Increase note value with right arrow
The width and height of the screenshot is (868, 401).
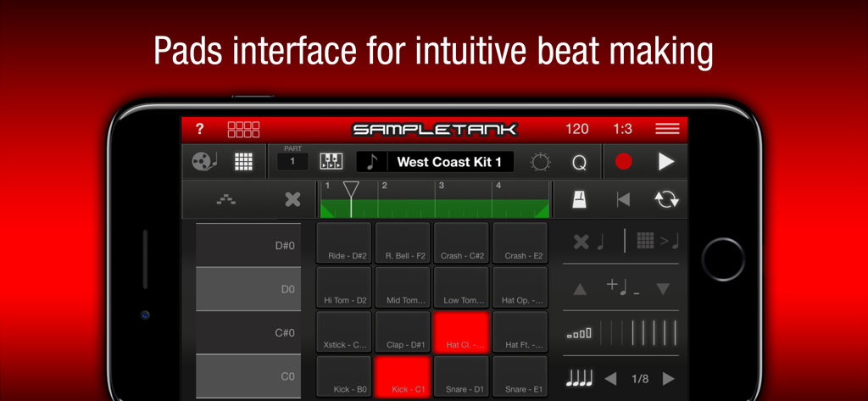[669, 379]
